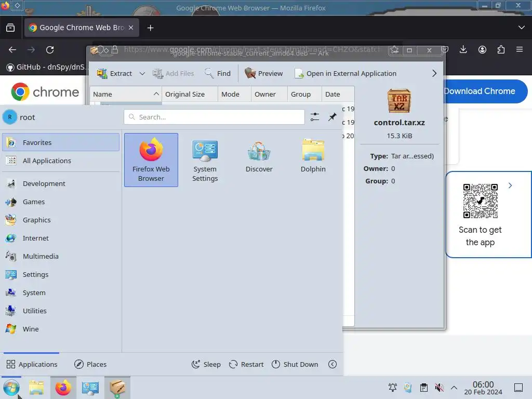Open the Development category

coord(61,183)
